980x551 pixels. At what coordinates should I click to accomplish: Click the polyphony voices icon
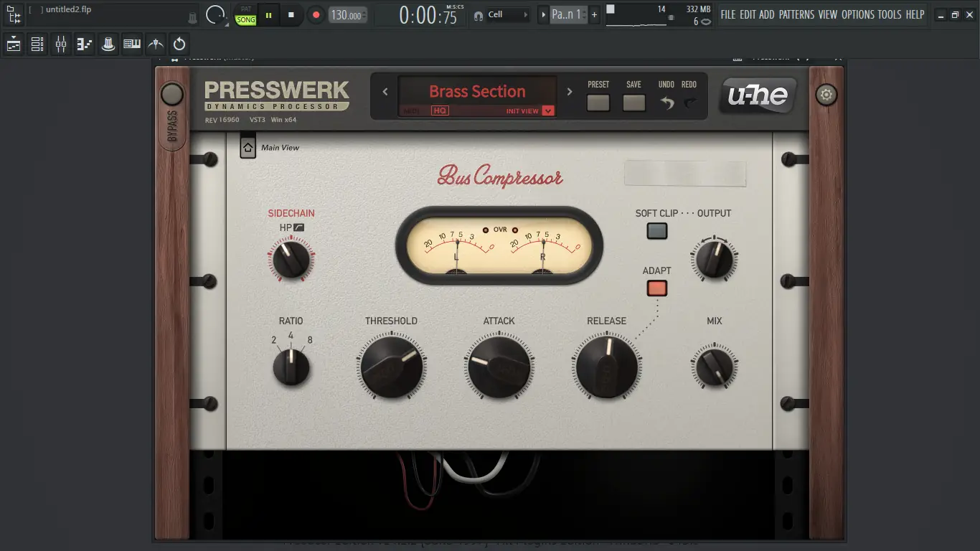[x=706, y=22]
